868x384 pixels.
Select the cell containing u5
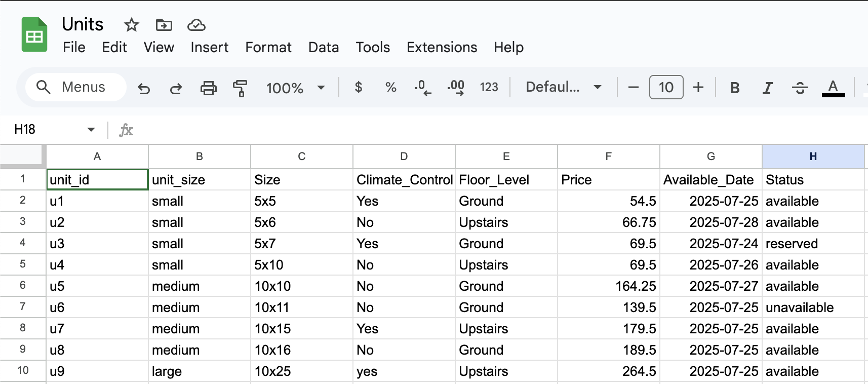coord(97,286)
